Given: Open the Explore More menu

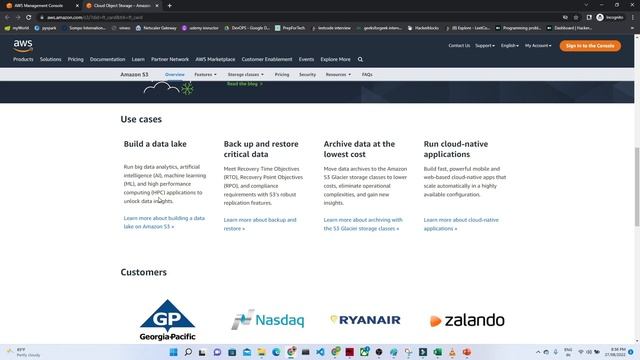Looking at the screenshot, I should pos(335,60).
